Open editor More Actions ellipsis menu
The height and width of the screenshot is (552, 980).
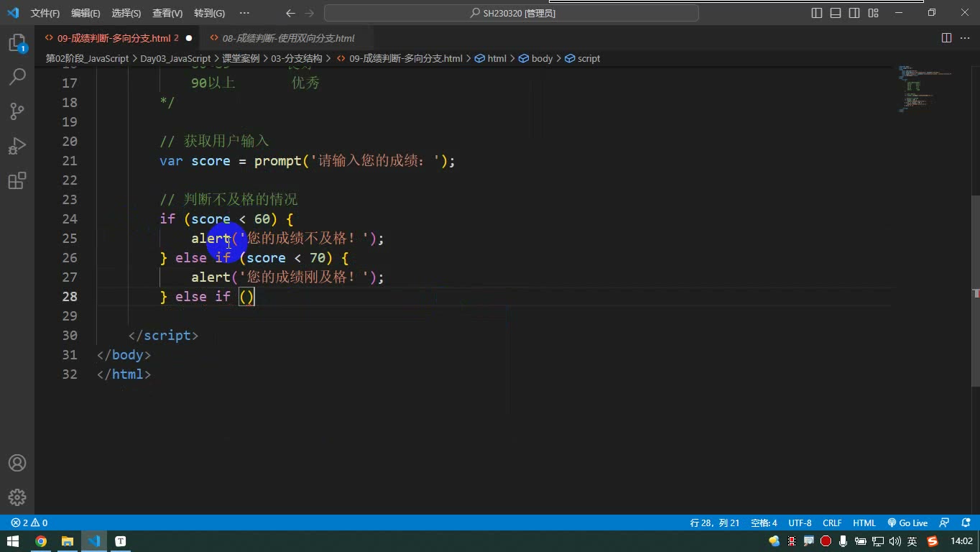click(x=965, y=38)
